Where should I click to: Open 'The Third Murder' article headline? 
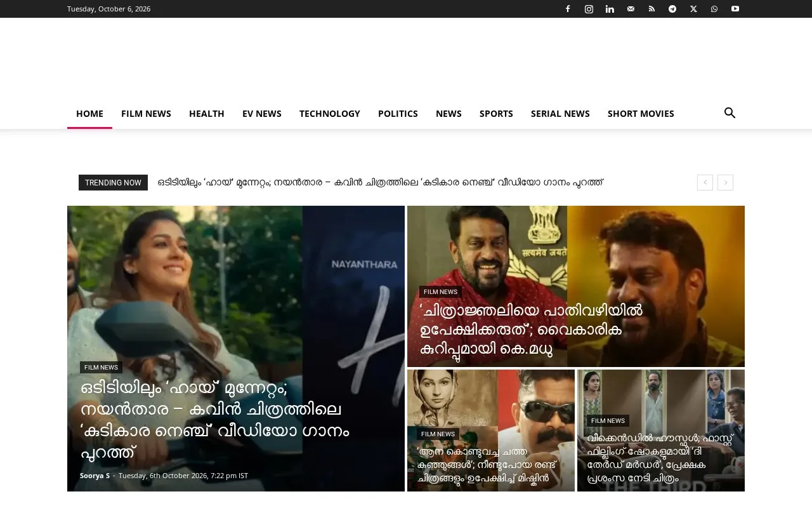click(x=660, y=458)
